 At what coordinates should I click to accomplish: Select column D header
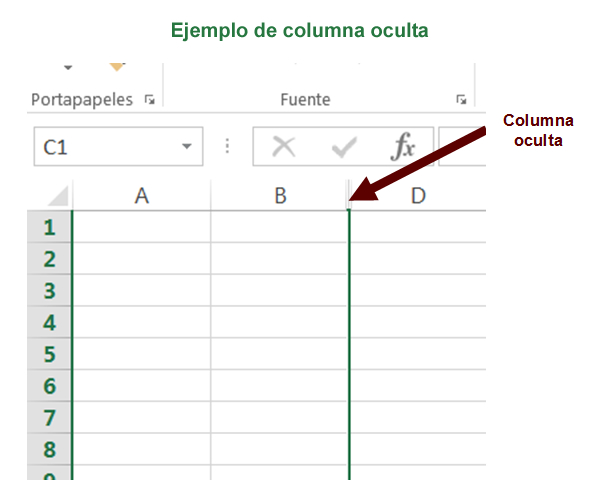pyautogui.click(x=418, y=195)
